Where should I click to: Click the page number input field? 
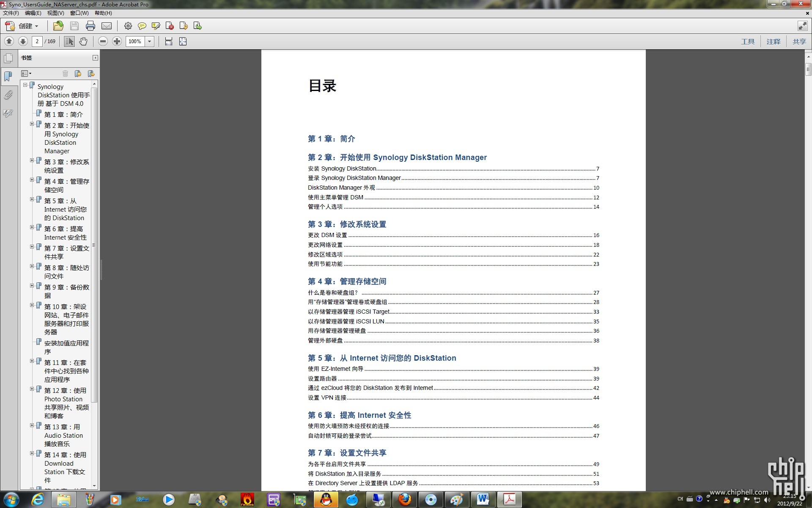click(37, 41)
